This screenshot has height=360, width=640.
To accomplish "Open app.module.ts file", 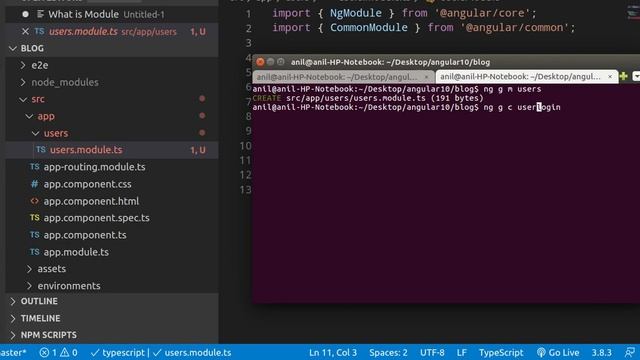I will (x=76, y=252).
